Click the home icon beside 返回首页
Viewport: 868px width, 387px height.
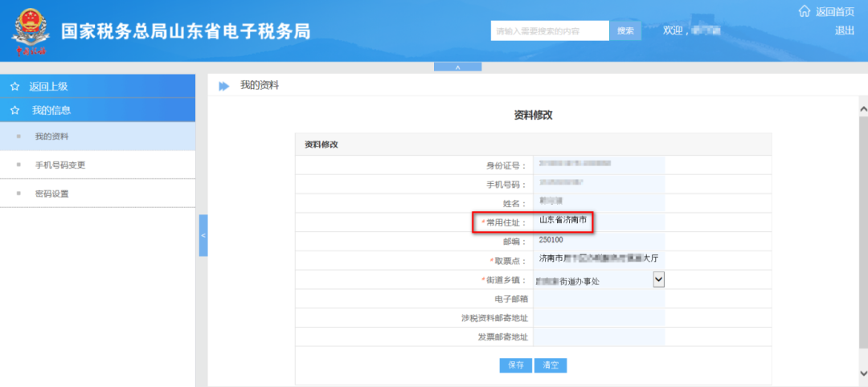pyautogui.click(x=805, y=11)
